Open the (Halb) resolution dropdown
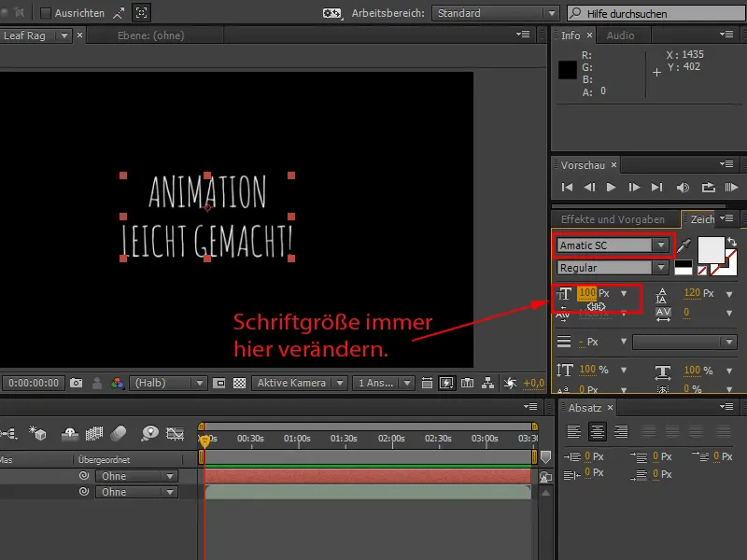747x560 pixels. 169,383
